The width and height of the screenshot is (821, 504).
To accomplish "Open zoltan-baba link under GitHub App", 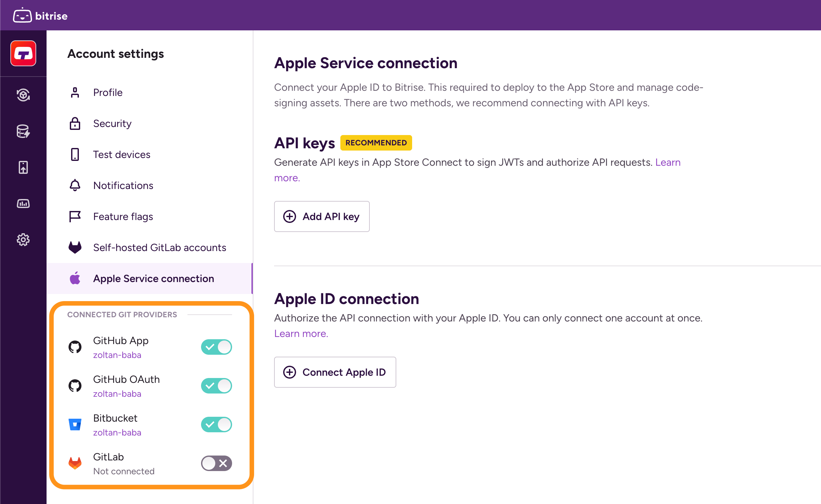I will pyautogui.click(x=117, y=355).
